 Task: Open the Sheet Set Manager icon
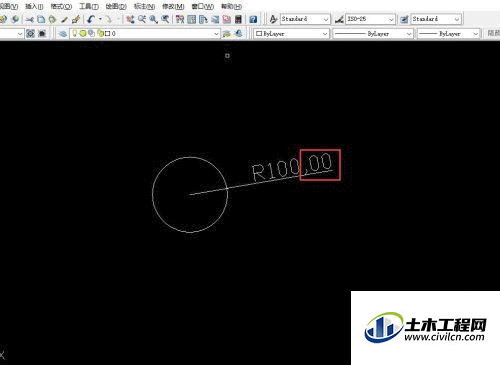coord(215,19)
